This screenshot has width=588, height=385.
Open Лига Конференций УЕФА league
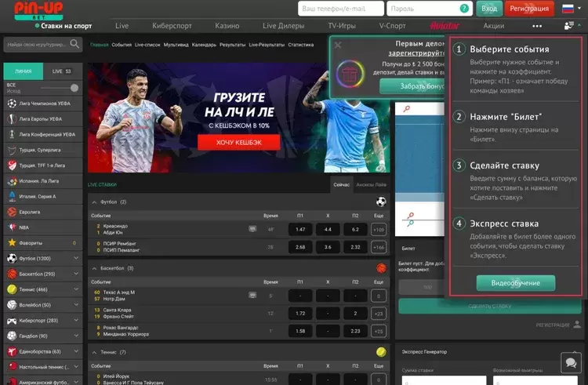pos(43,134)
